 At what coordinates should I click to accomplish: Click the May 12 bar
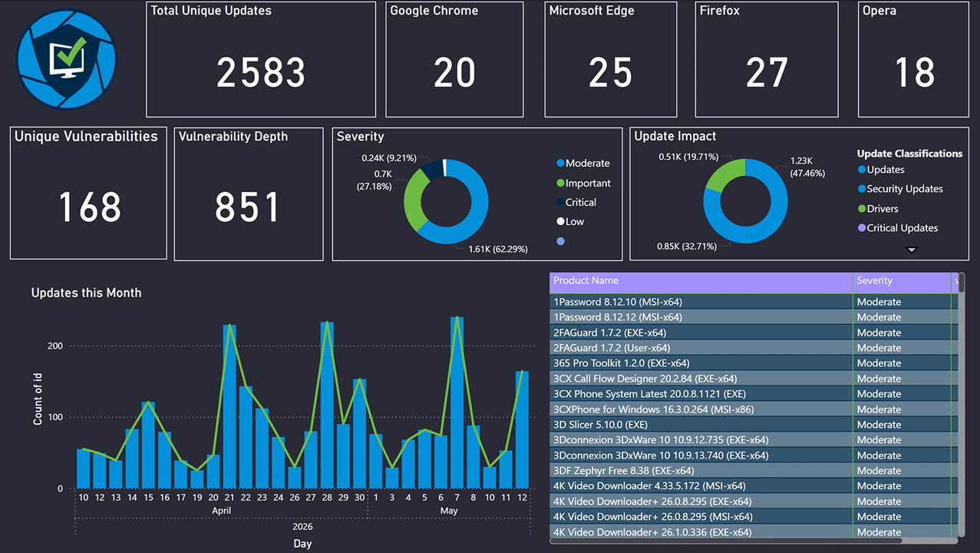point(522,430)
